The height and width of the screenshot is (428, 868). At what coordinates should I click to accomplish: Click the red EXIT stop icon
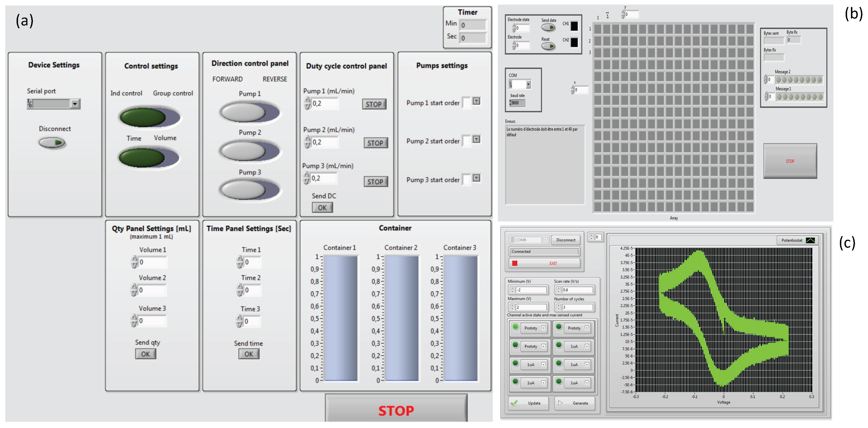tap(515, 263)
